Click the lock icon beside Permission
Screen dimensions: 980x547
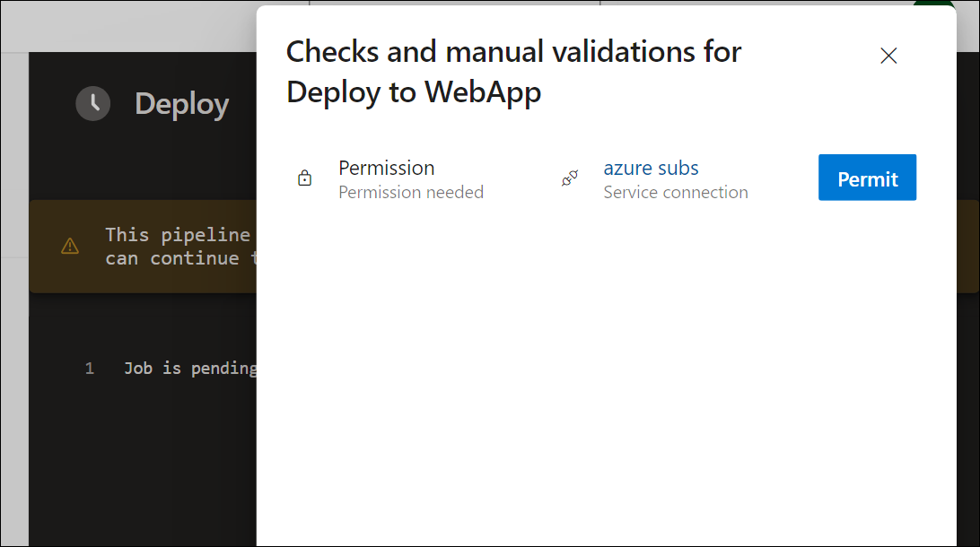(304, 178)
